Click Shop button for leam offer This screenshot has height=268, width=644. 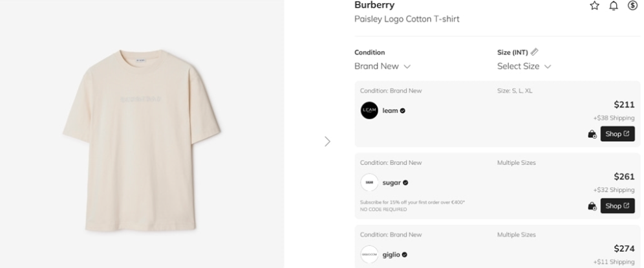click(617, 134)
